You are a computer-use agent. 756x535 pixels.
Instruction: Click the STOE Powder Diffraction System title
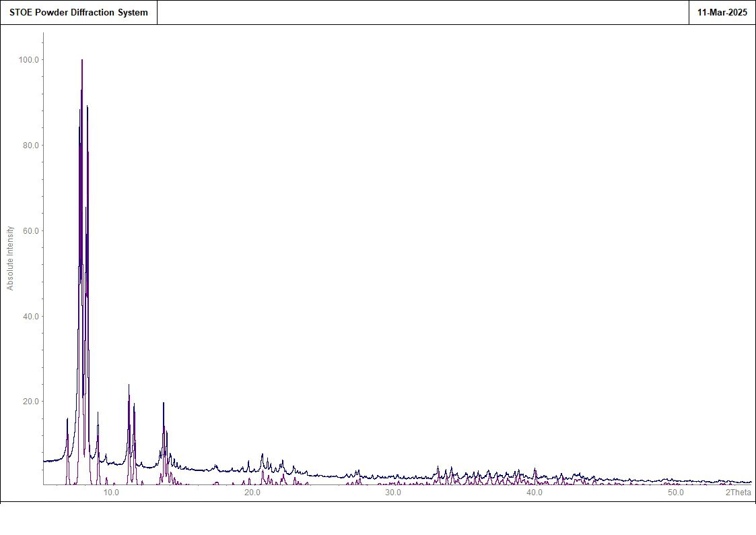tap(79, 13)
